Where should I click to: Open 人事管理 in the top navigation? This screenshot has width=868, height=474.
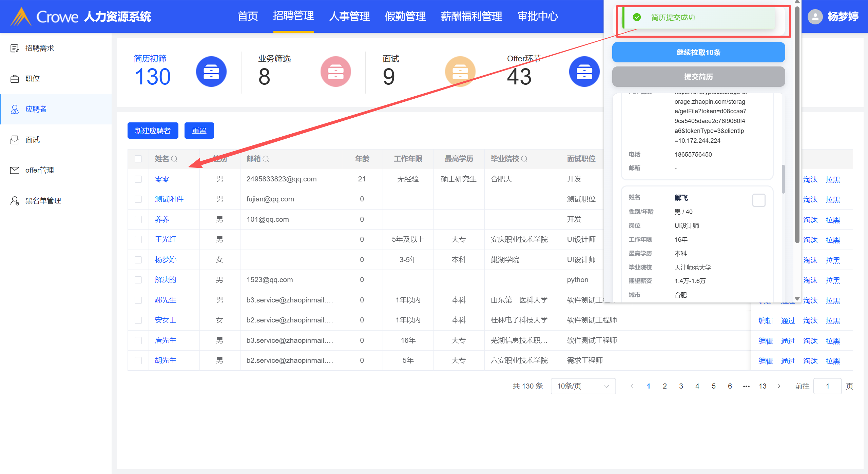349,16
